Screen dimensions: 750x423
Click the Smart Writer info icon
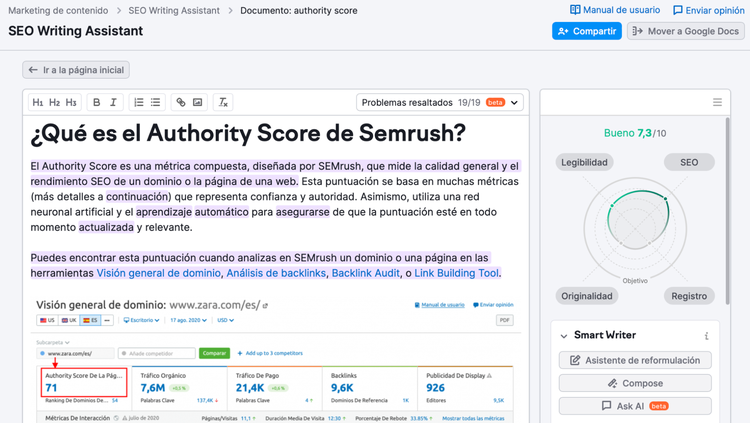point(706,336)
